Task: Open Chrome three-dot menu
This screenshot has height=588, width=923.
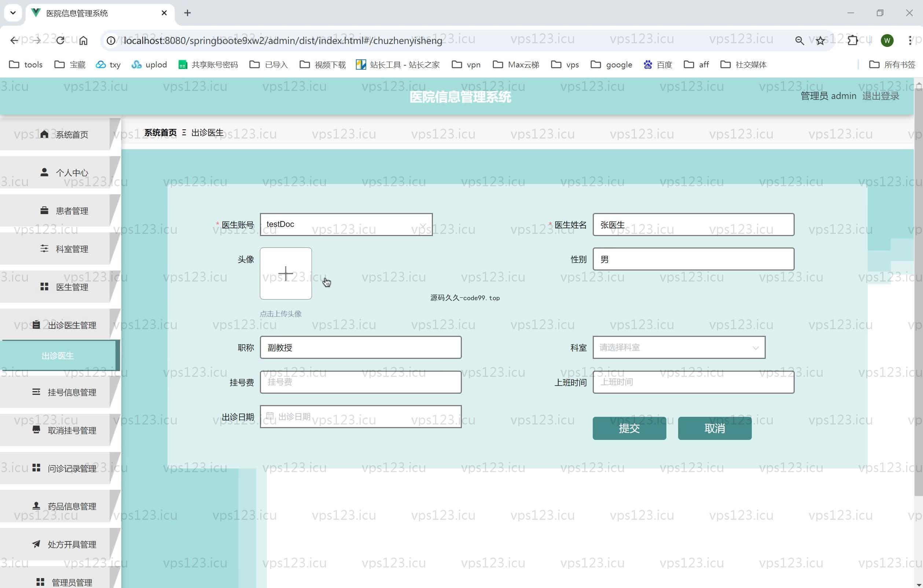Action: 910,40
